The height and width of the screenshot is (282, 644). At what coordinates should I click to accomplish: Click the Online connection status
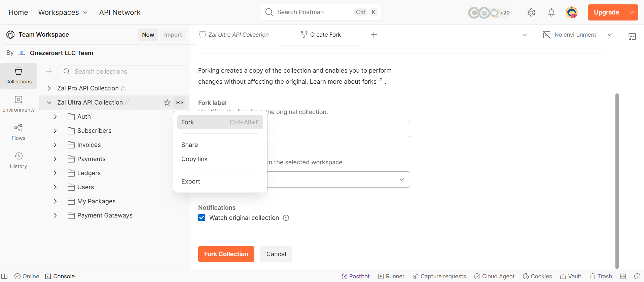(27, 276)
